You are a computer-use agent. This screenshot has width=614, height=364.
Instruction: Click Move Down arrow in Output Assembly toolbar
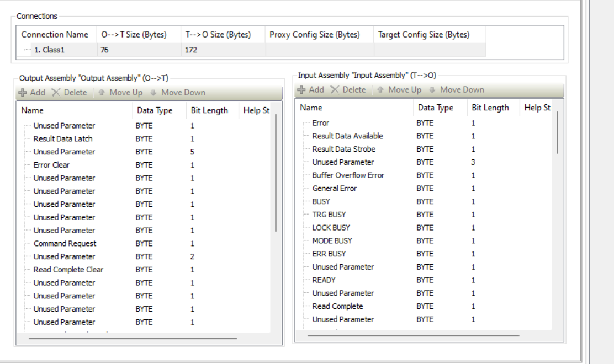[x=153, y=93]
